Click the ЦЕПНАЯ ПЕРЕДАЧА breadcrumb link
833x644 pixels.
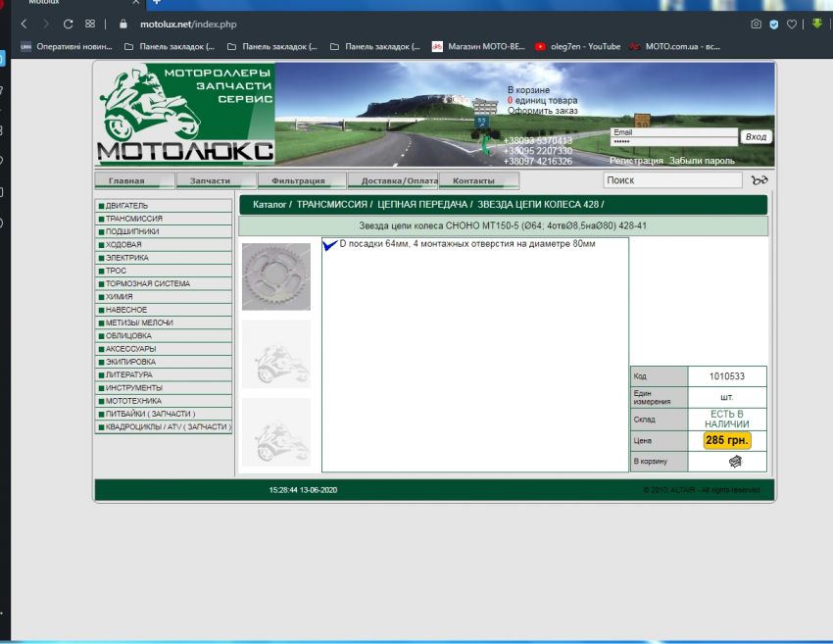(422, 205)
